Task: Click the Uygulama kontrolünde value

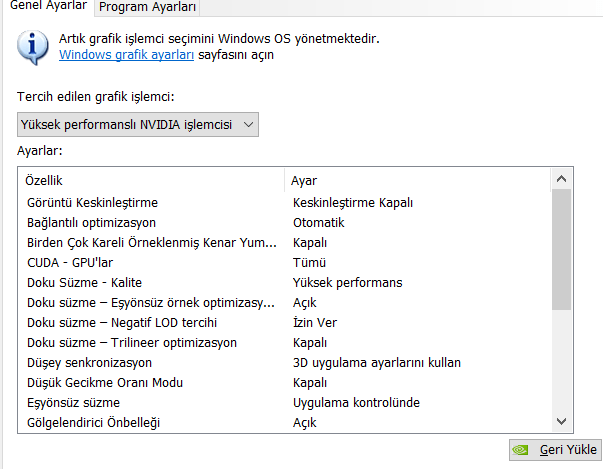Action: click(356, 402)
